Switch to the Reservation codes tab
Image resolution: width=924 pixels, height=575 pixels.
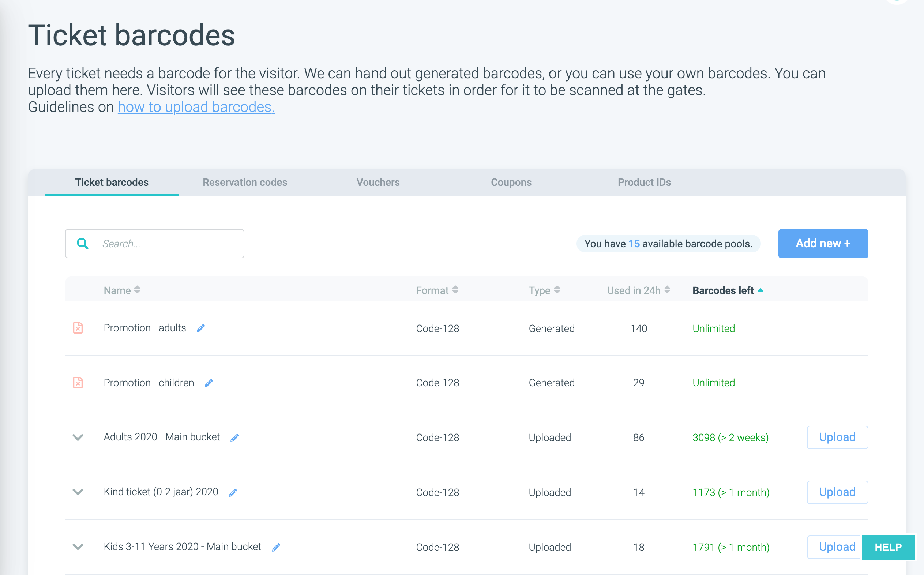pyautogui.click(x=245, y=183)
